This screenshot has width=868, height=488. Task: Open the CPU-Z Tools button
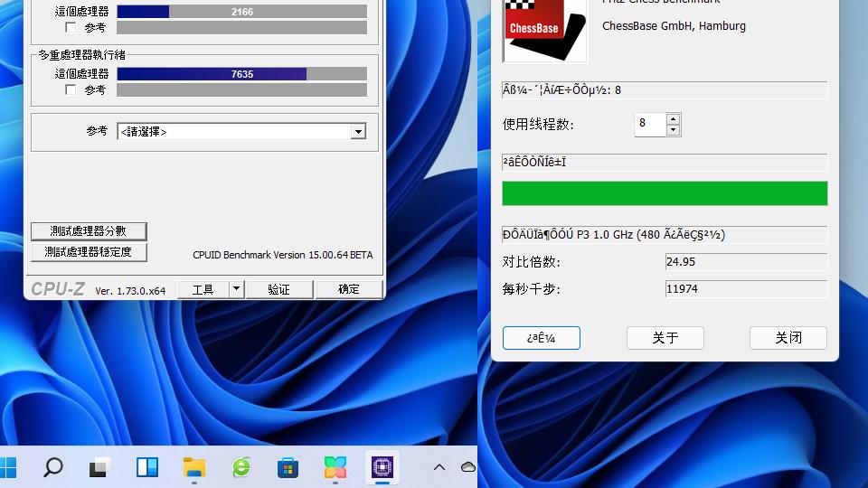coord(203,289)
